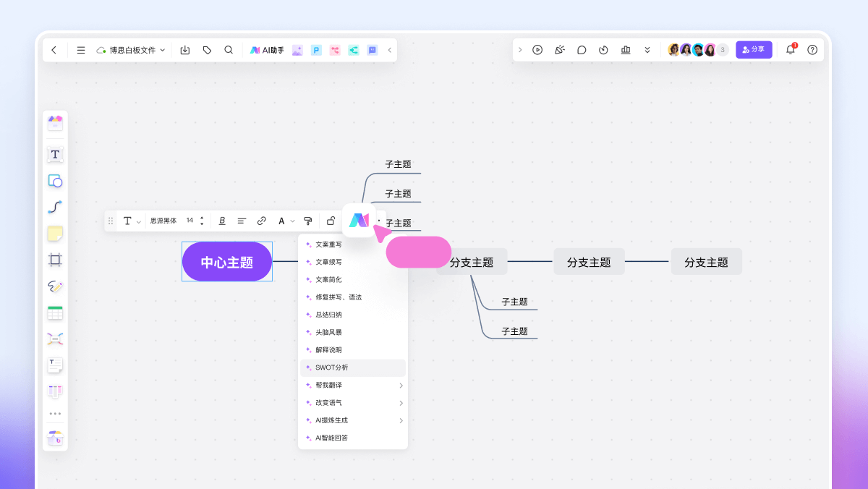Expand the 改变语气 submenu
The height and width of the screenshot is (489, 868).
pos(353,403)
